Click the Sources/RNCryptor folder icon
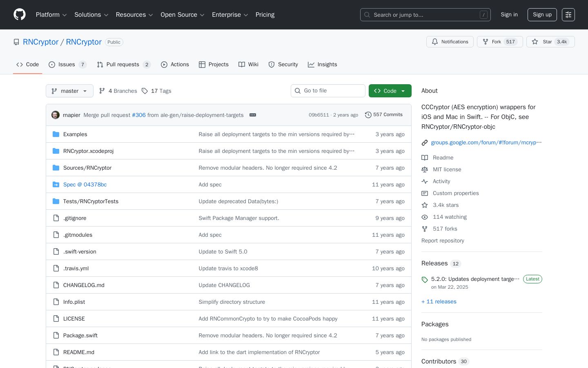This screenshot has width=588, height=368. pos(56,168)
